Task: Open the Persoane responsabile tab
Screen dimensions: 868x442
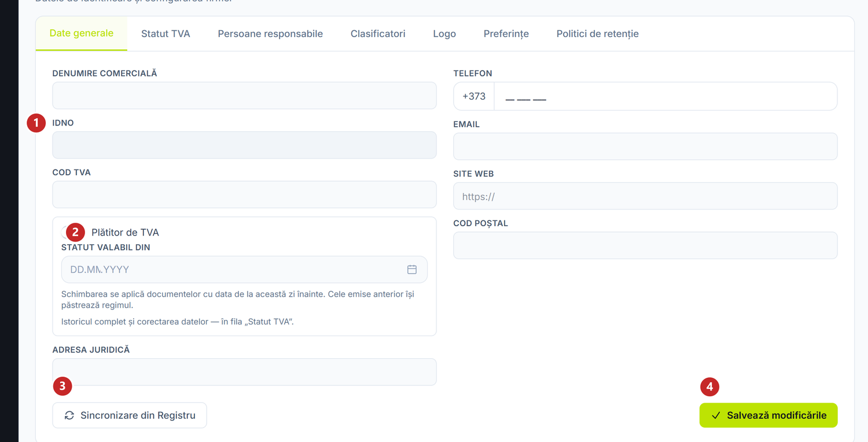Action: pyautogui.click(x=270, y=34)
